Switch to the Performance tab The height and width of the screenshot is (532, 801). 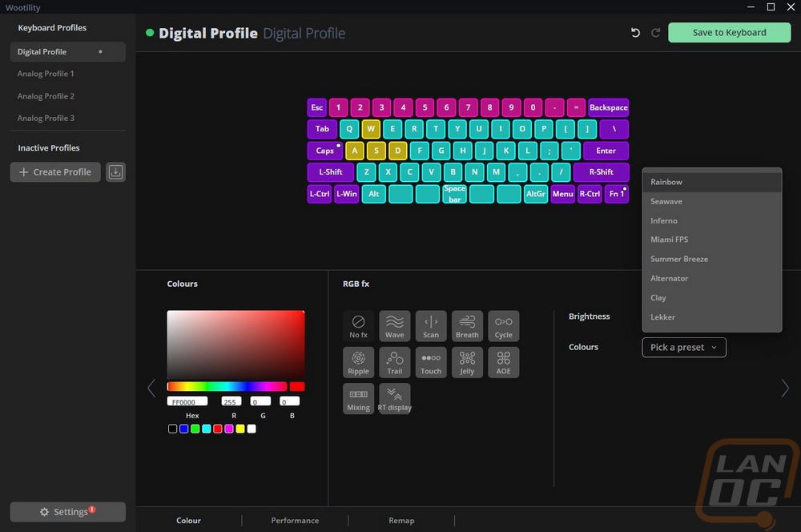[x=295, y=520]
